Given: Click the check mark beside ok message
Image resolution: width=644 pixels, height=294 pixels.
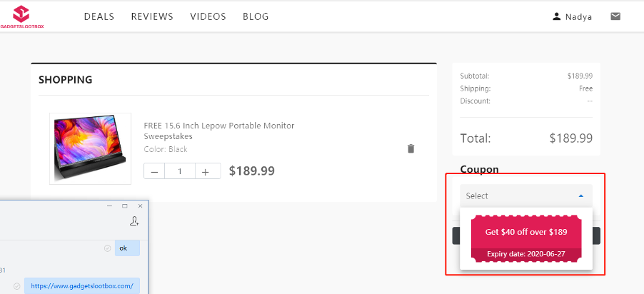Looking at the screenshot, I should click(x=107, y=248).
